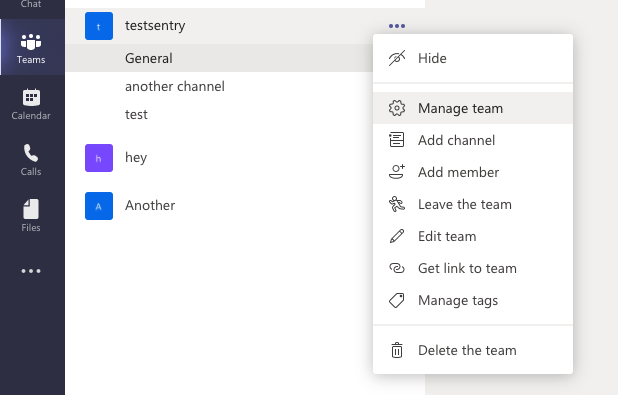Screen dimensions: 618x395
Task: Click the purple hey team avatar
Action: (x=99, y=158)
